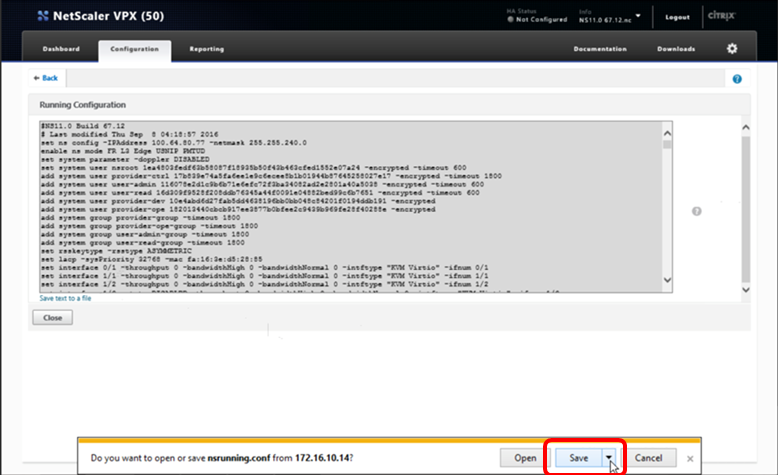Click Save in the download prompt
The width and height of the screenshot is (779, 475).
(x=579, y=458)
